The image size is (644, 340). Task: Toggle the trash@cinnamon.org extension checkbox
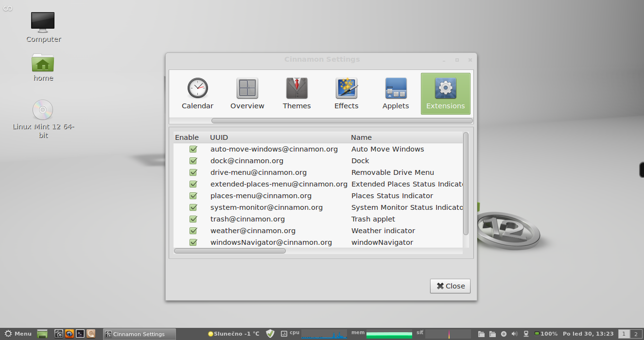[193, 219]
